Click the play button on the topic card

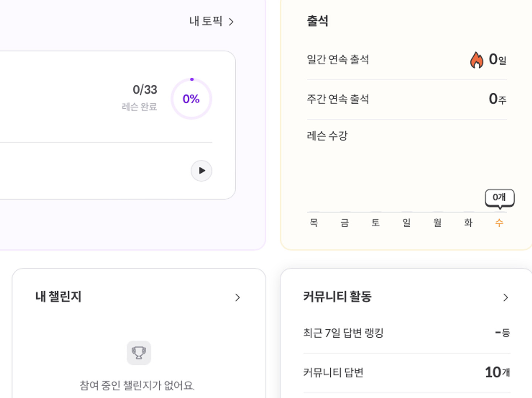click(x=201, y=171)
